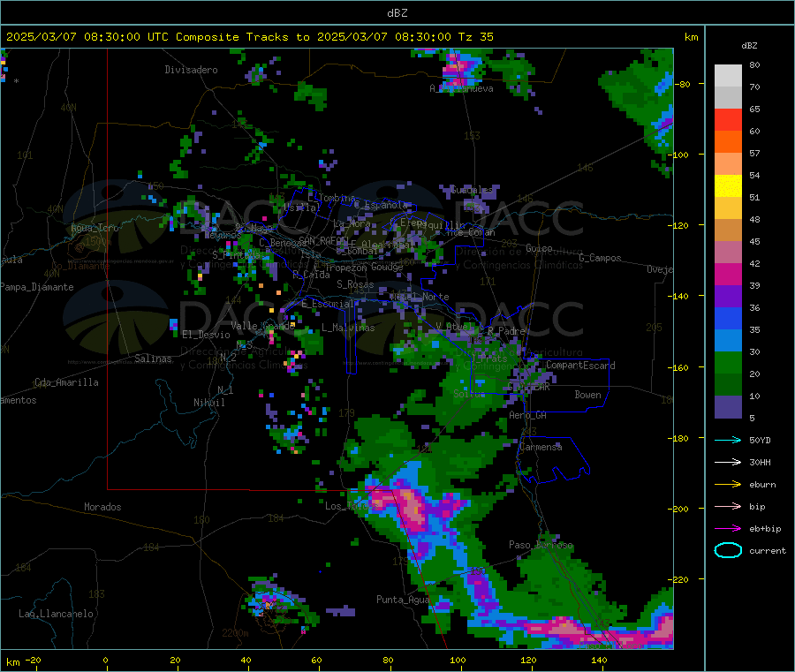Click the 'R_Padre' place label
Viewport: 795px width, 672px height.
coord(506,331)
